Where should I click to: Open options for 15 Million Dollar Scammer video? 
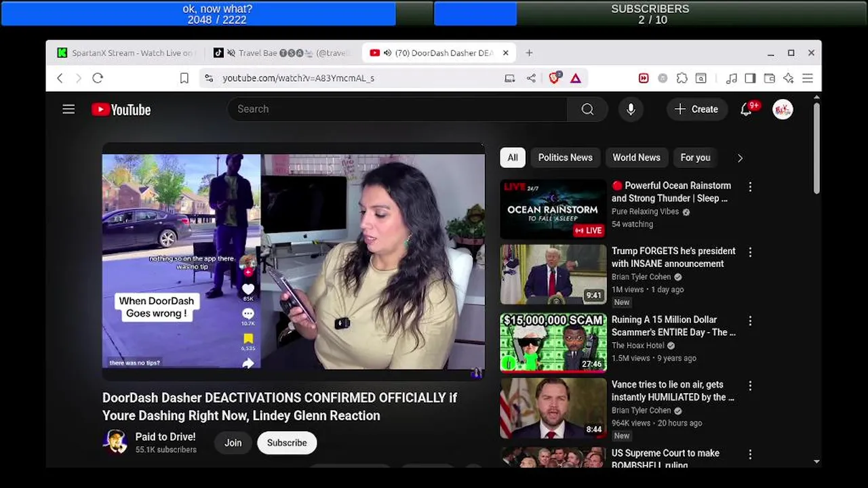(750, 321)
